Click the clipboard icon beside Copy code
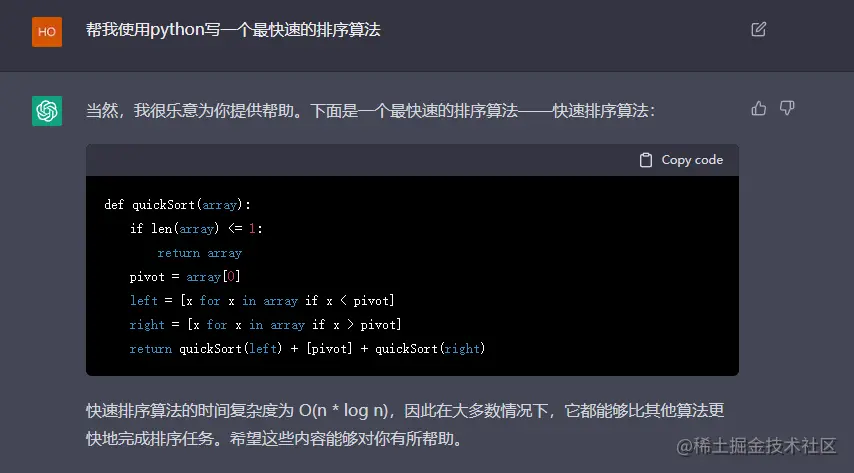 [646, 160]
